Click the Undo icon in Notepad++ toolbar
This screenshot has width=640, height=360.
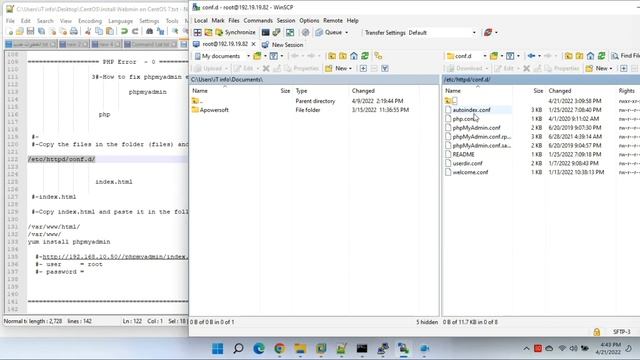coord(124,31)
